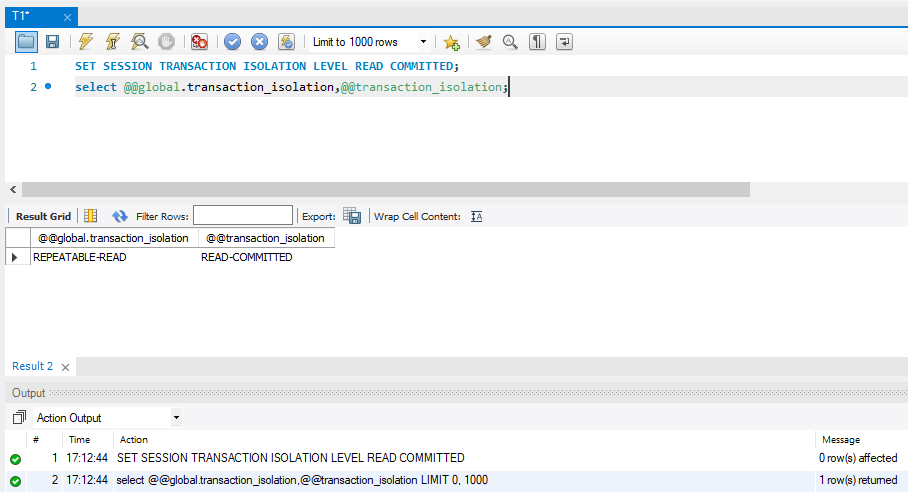The image size is (908, 492).
Task: Sort by @@transaction_isolation column header
Action: pyautogui.click(x=266, y=238)
